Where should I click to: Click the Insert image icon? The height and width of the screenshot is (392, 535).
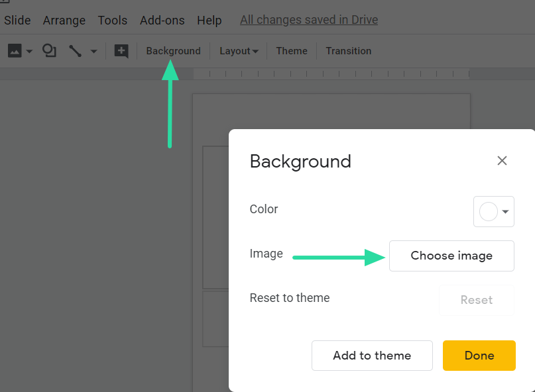pyautogui.click(x=15, y=51)
